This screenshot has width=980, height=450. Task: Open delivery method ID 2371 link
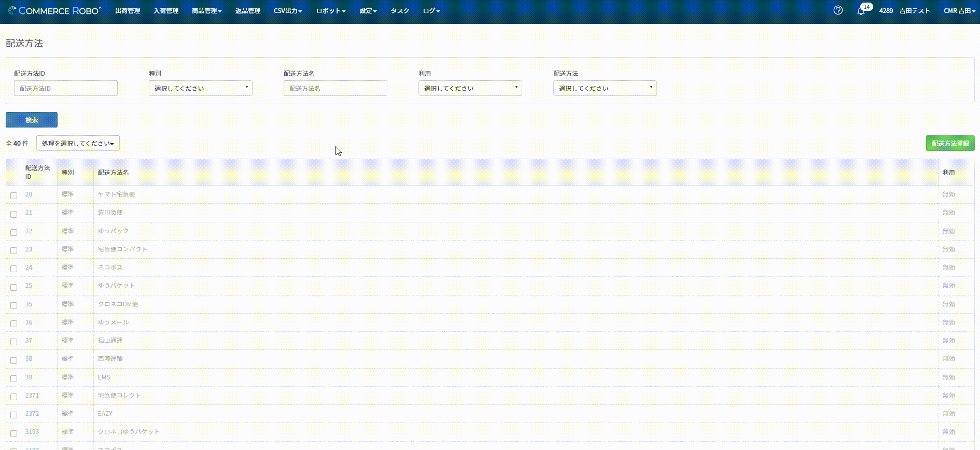[x=32, y=396]
